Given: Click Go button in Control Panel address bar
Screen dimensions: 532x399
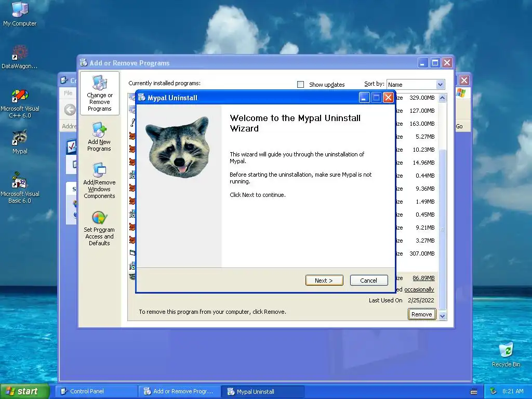Looking at the screenshot, I should (x=459, y=126).
